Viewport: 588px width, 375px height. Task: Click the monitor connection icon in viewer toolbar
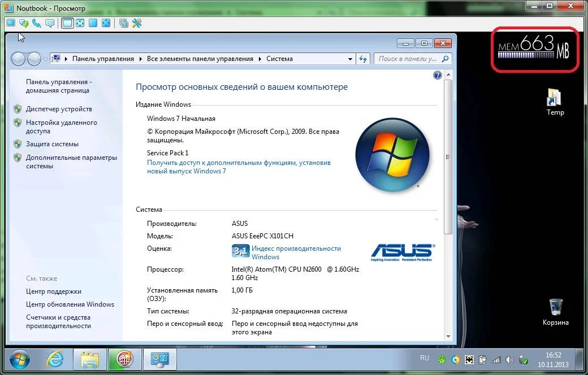(x=11, y=23)
